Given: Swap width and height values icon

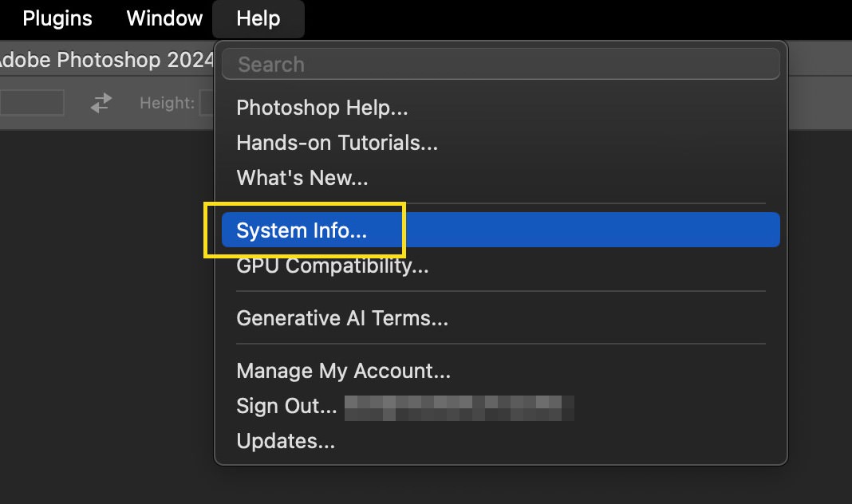Looking at the screenshot, I should point(101,103).
